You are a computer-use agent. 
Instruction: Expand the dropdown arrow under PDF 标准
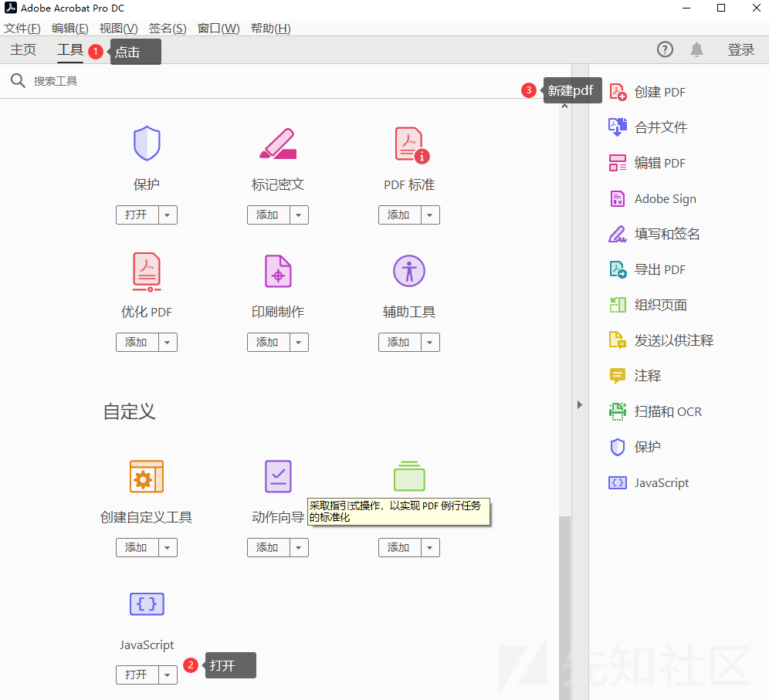tap(430, 215)
